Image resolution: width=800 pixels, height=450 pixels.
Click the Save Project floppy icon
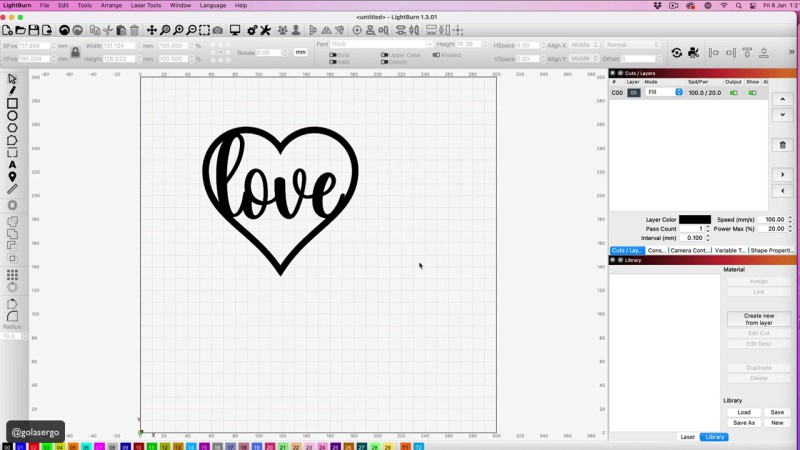pyautogui.click(x=34, y=31)
